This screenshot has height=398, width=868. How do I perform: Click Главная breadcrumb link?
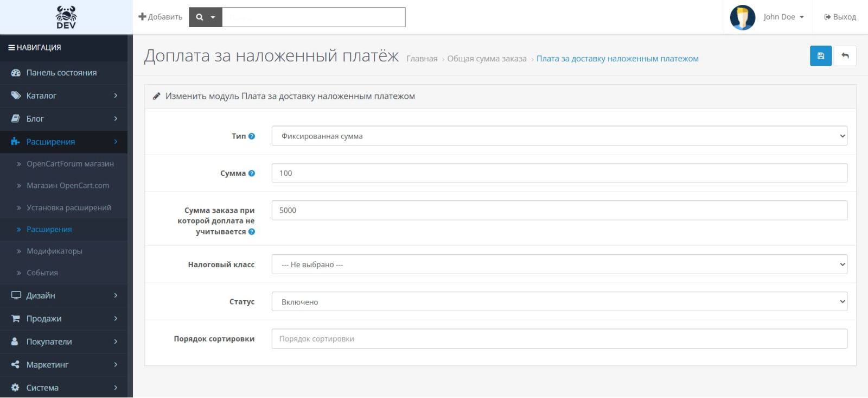click(422, 59)
